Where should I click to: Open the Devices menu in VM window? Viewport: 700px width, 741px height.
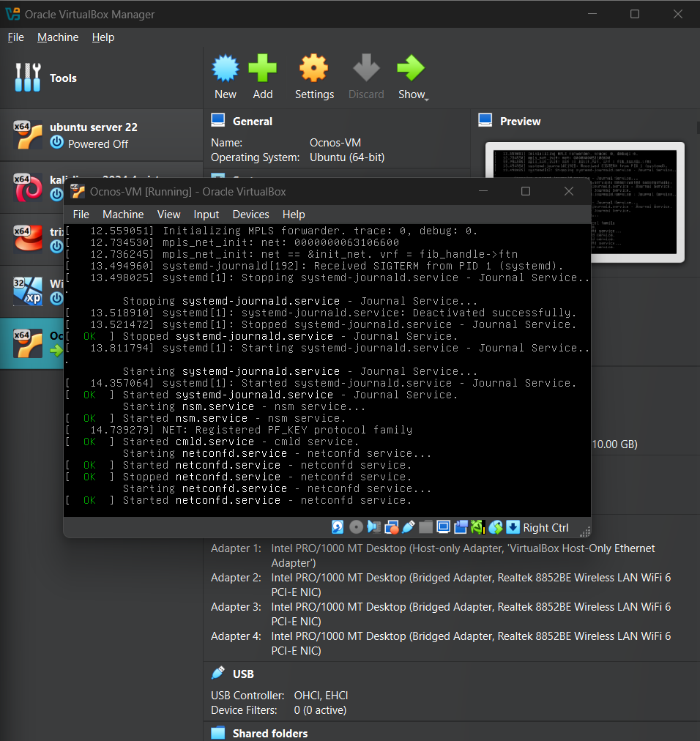(250, 215)
